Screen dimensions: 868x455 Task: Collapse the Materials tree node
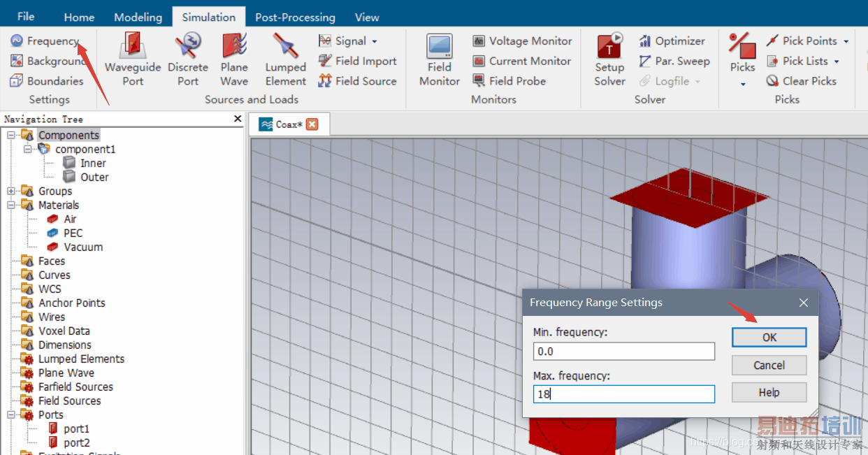(x=11, y=205)
